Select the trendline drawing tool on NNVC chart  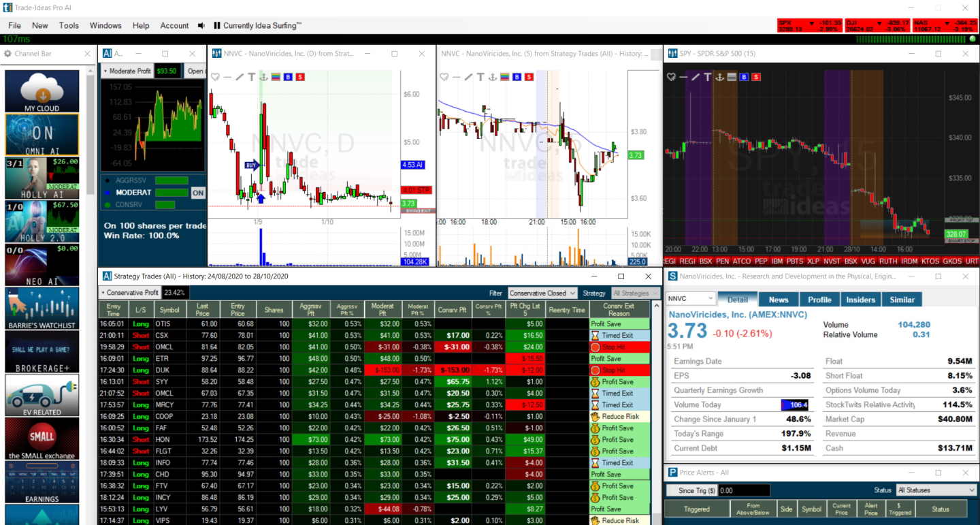coord(239,77)
